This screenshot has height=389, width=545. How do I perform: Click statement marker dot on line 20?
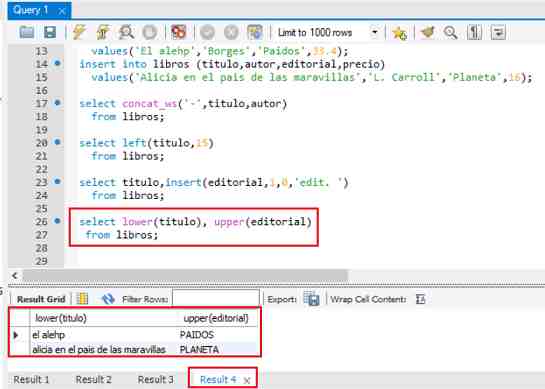pyautogui.click(x=57, y=142)
